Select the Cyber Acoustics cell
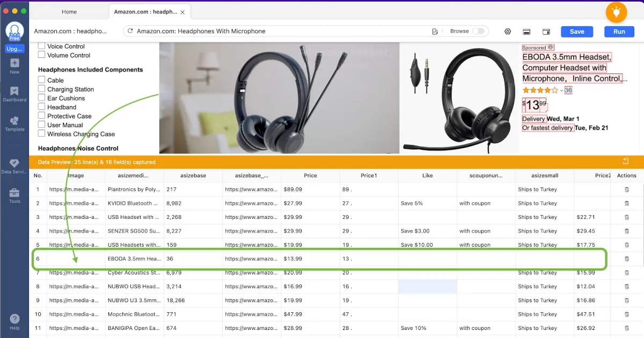 [135, 273]
